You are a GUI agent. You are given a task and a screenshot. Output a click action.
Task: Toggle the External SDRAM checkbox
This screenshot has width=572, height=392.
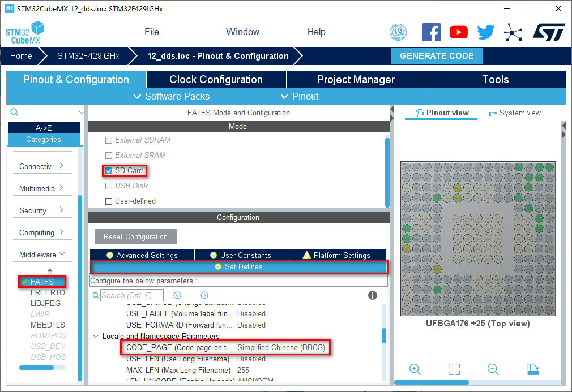(108, 140)
